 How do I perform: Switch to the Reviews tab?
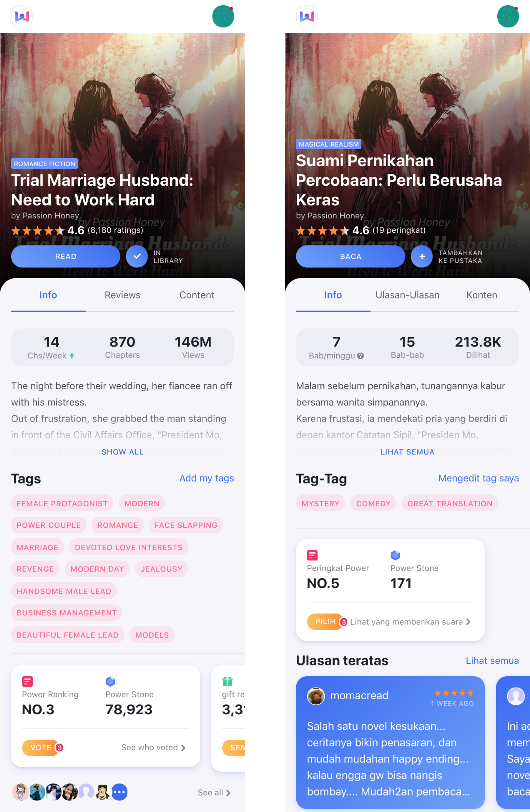point(122,295)
